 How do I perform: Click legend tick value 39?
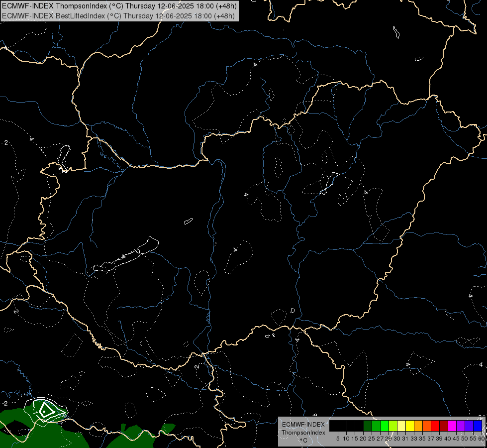tap(439, 439)
